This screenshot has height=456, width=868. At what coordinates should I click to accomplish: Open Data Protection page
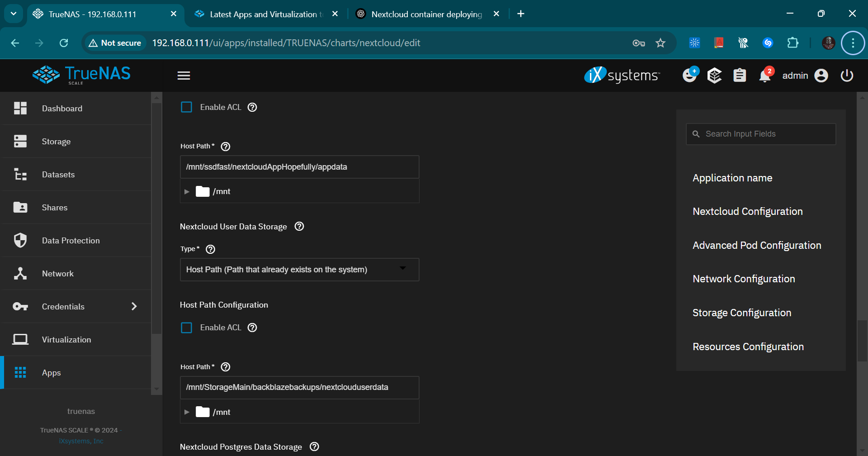pyautogui.click(x=75, y=241)
